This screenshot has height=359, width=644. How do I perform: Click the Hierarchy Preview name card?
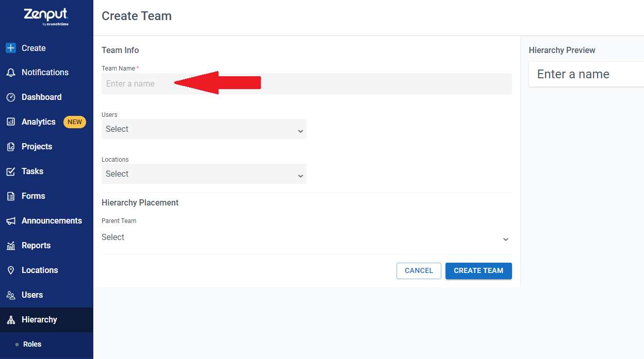click(586, 74)
